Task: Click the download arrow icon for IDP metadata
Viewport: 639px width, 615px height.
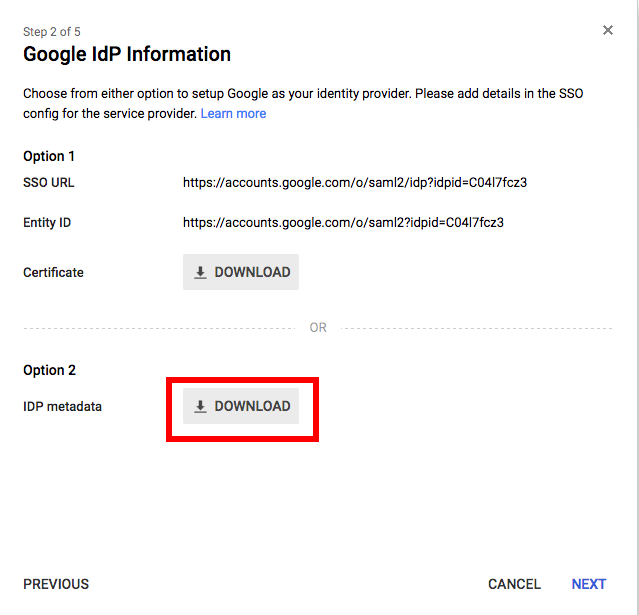Action: coord(200,406)
